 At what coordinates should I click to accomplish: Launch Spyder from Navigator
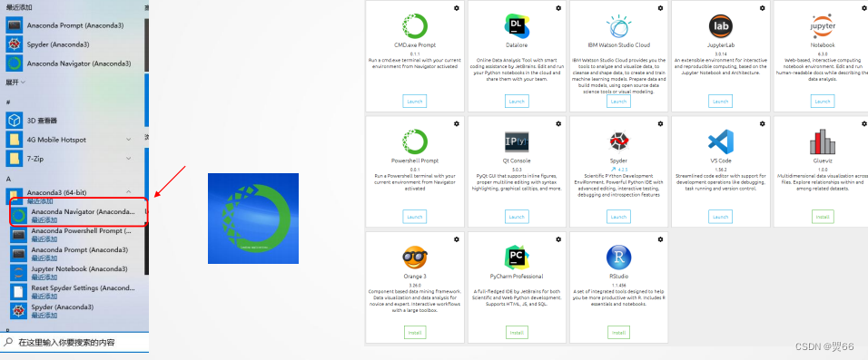point(618,217)
